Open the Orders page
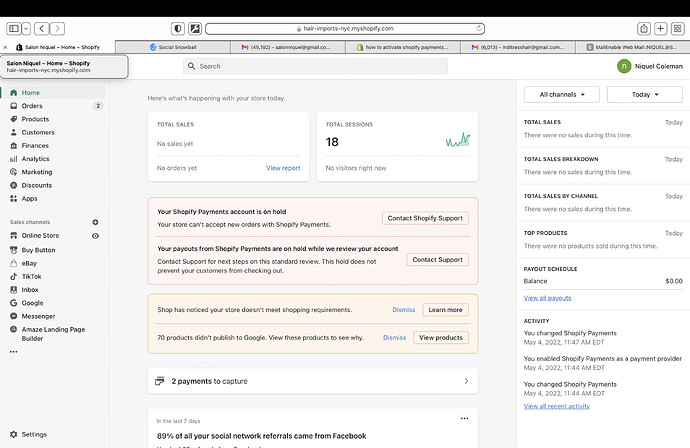Image resolution: width=690 pixels, height=448 pixels. [x=32, y=106]
